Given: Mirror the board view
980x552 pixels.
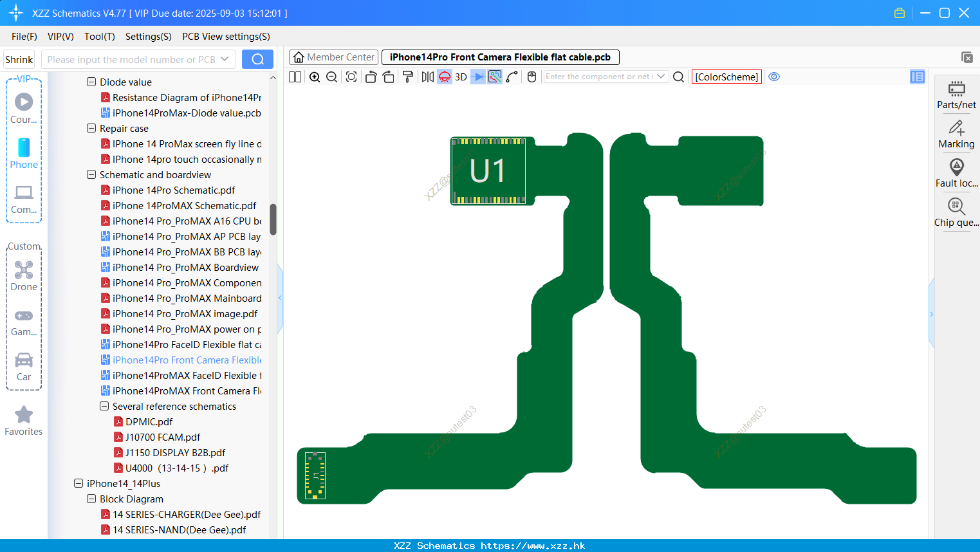Looking at the screenshot, I should pos(427,77).
